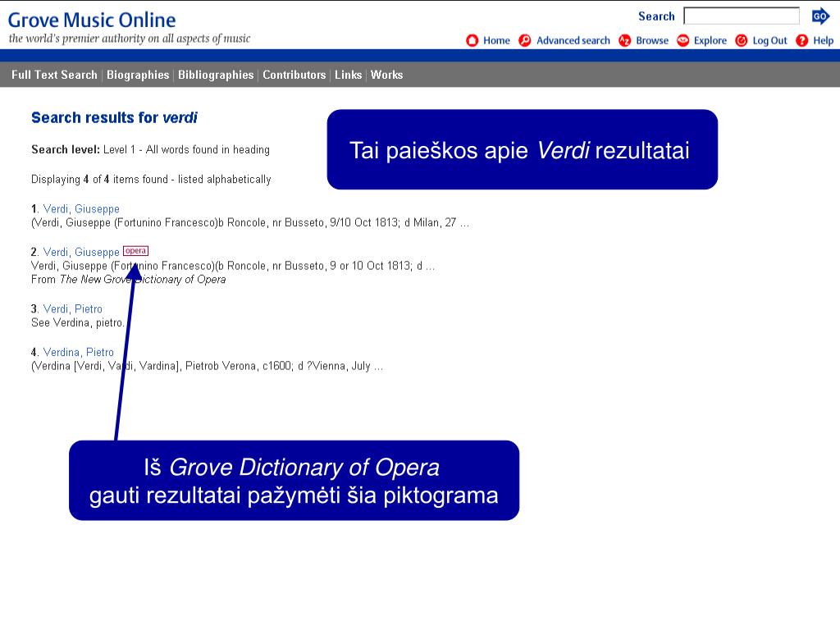Click 'From The New Grove Dictionary of Opera' text
Viewport: 840px width, 630px height.
tap(129, 280)
